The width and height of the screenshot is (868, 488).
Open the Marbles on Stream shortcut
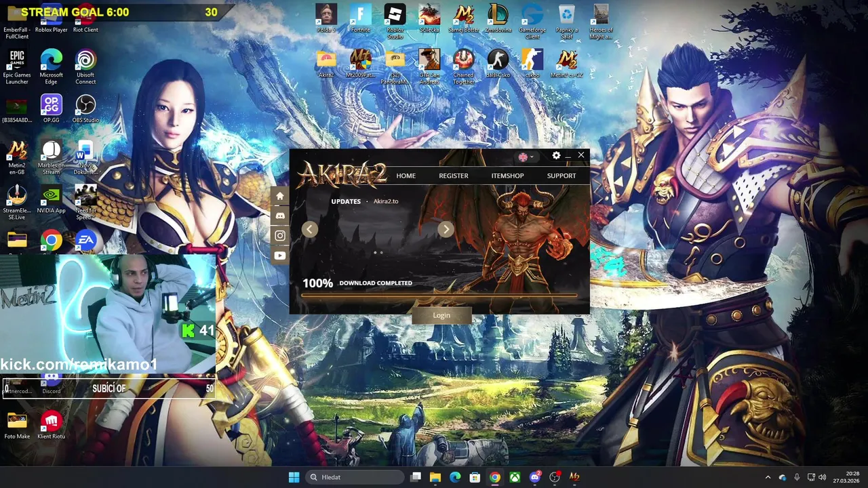point(51,158)
